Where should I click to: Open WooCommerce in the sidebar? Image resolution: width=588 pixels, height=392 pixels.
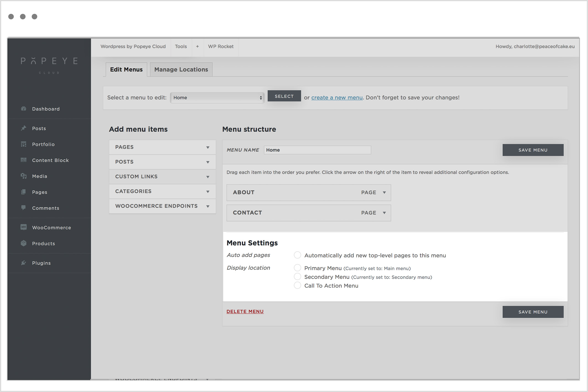(x=51, y=227)
